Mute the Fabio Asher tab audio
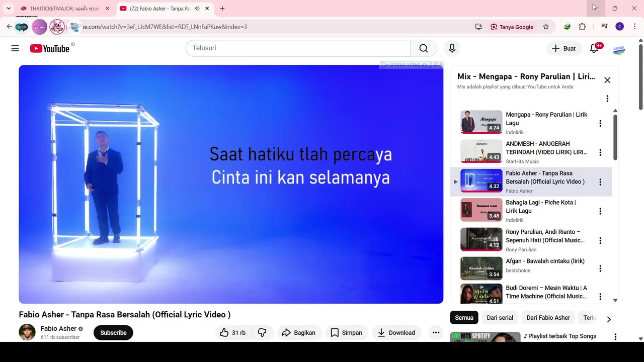 pyautogui.click(x=197, y=9)
